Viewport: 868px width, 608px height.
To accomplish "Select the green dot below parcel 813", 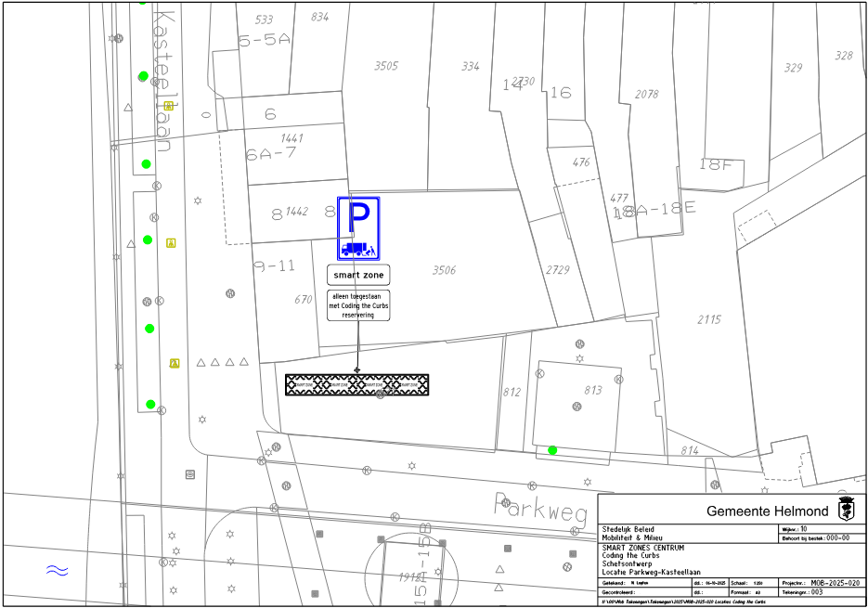I will tap(552, 450).
